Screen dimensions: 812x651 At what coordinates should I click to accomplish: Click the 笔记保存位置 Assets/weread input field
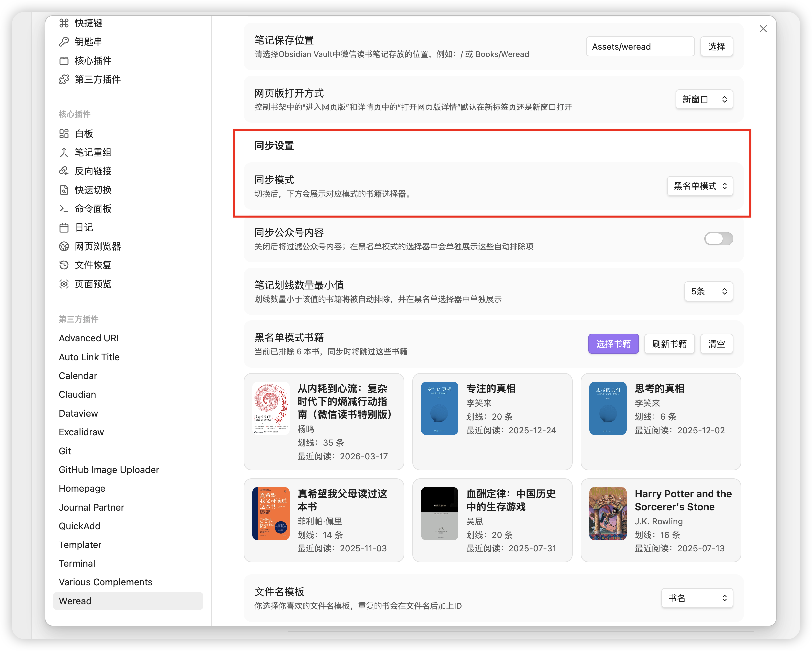tap(640, 46)
